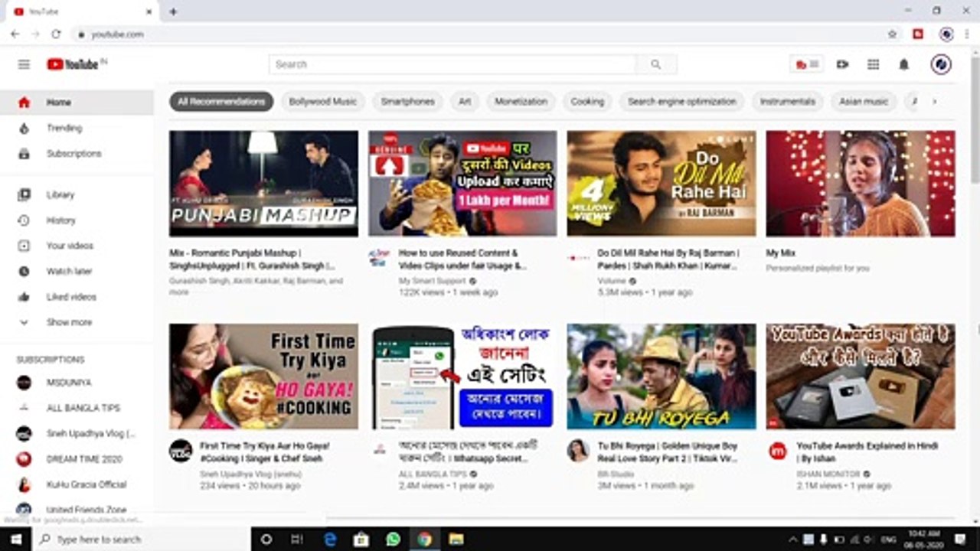Show more topic chips with the arrow
The image size is (980, 551).
(x=934, y=101)
